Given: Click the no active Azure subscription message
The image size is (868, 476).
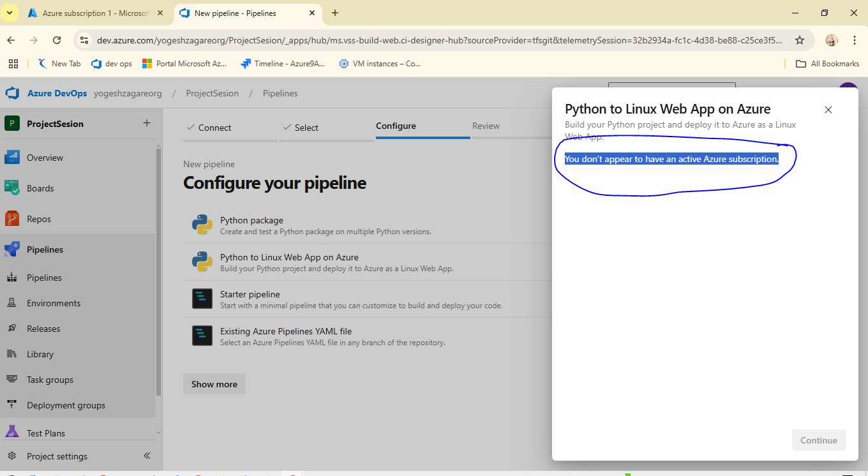Looking at the screenshot, I should pyautogui.click(x=671, y=159).
